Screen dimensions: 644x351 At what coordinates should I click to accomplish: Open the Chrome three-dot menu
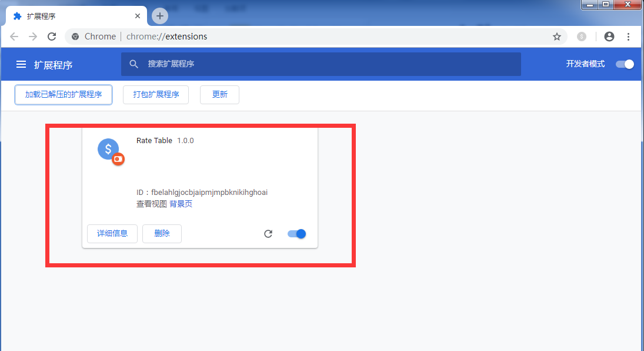(x=628, y=37)
